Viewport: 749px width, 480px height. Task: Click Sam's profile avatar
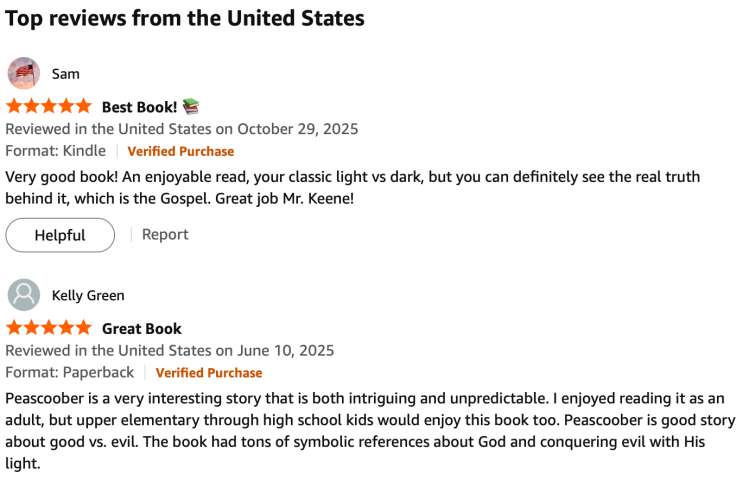(24, 74)
